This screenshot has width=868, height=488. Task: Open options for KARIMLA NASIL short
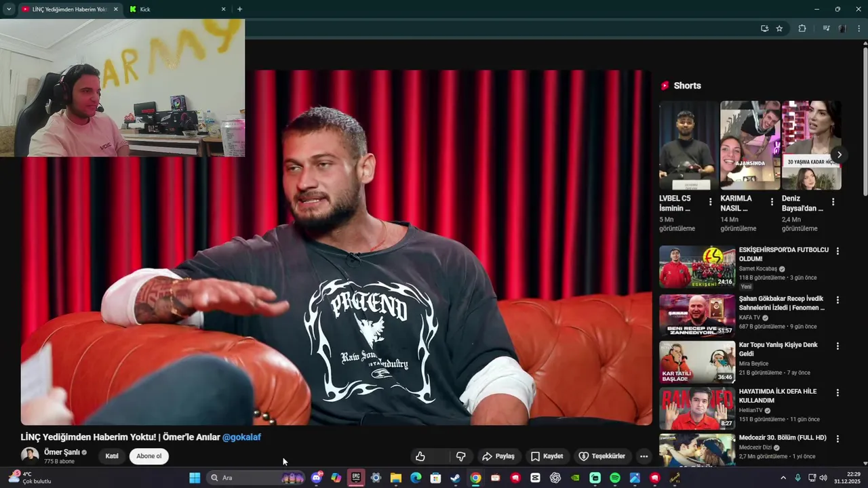772,202
